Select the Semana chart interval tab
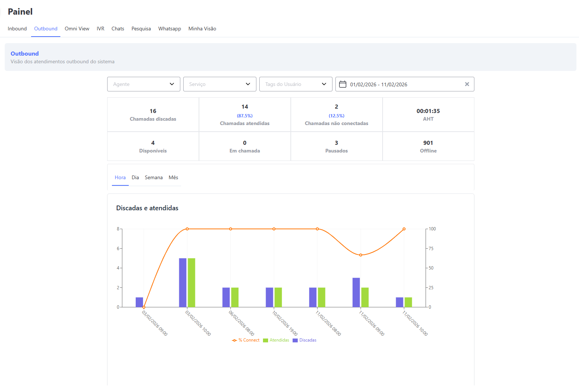Image resolution: width=579 pixels, height=392 pixels. click(x=154, y=177)
